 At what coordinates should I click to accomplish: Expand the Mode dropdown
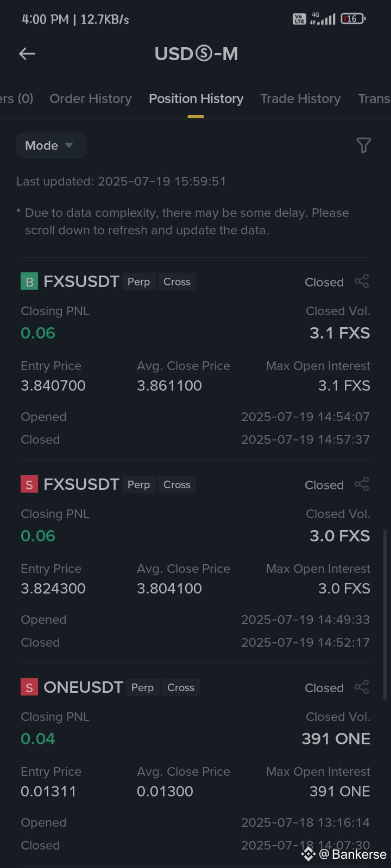(51, 145)
